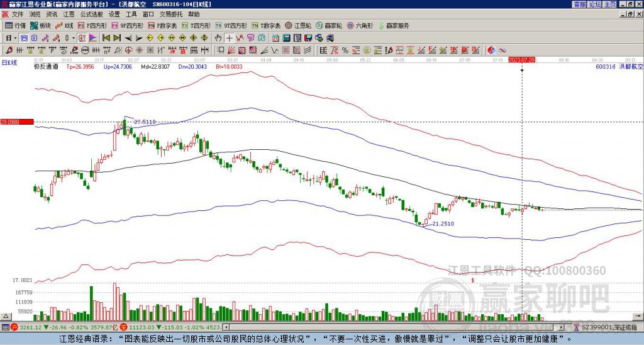Open the candlestick style dropdown arrow
This screenshot has height=345, width=644.
(74, 38)
